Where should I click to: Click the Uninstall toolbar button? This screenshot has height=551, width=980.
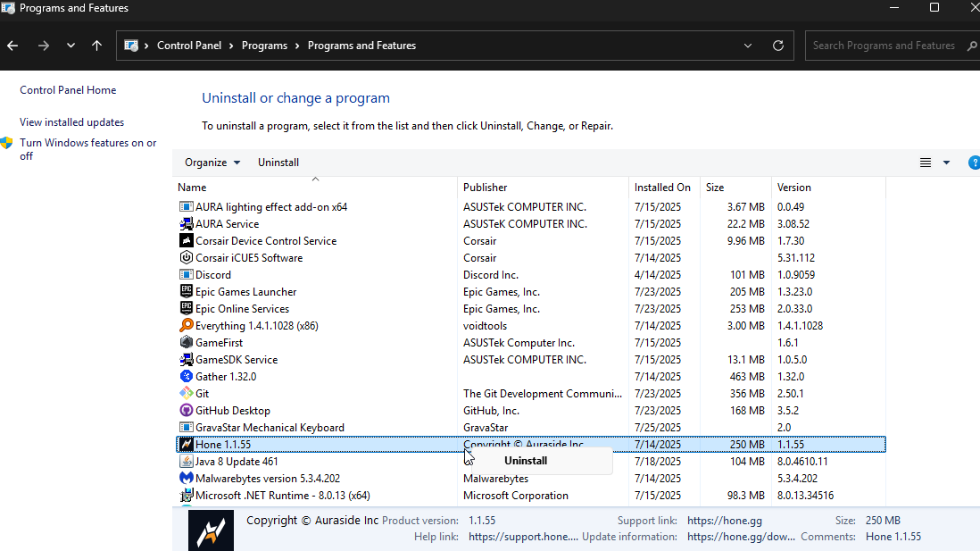(x=278, y=163)
